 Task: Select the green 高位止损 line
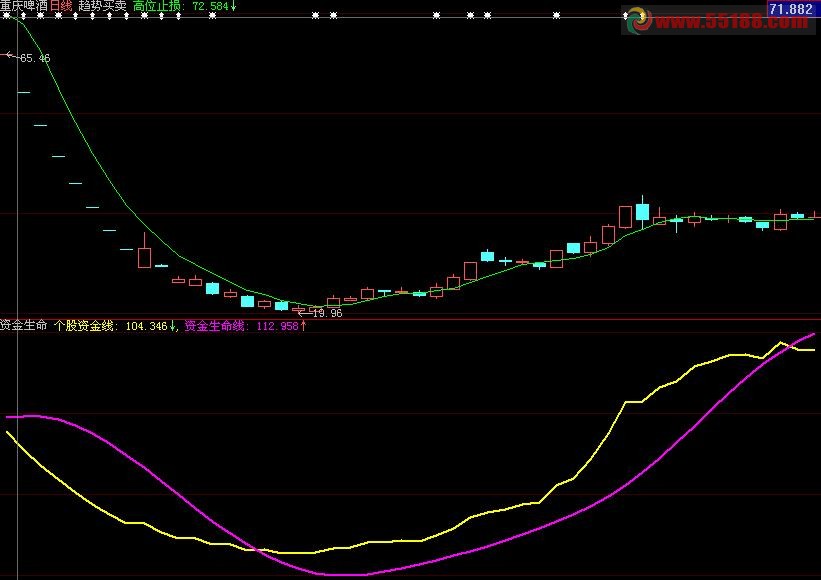coord(94,152)
